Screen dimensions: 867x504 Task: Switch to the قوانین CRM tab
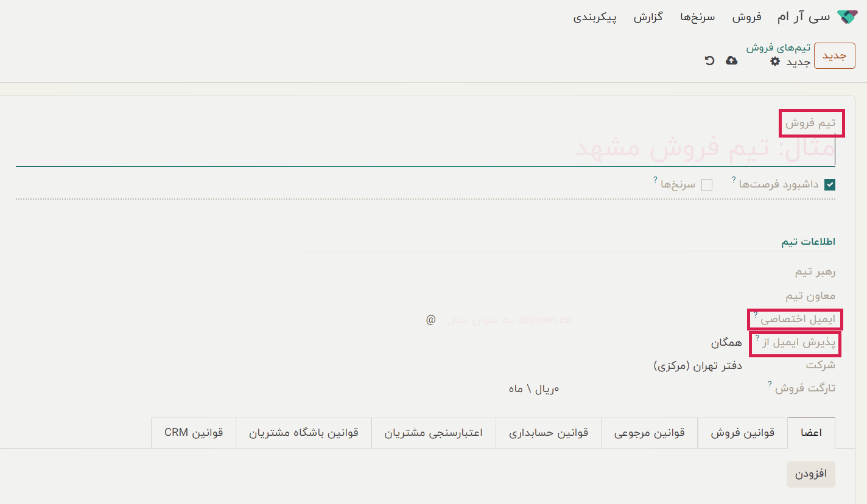click(x=194, y=432)
